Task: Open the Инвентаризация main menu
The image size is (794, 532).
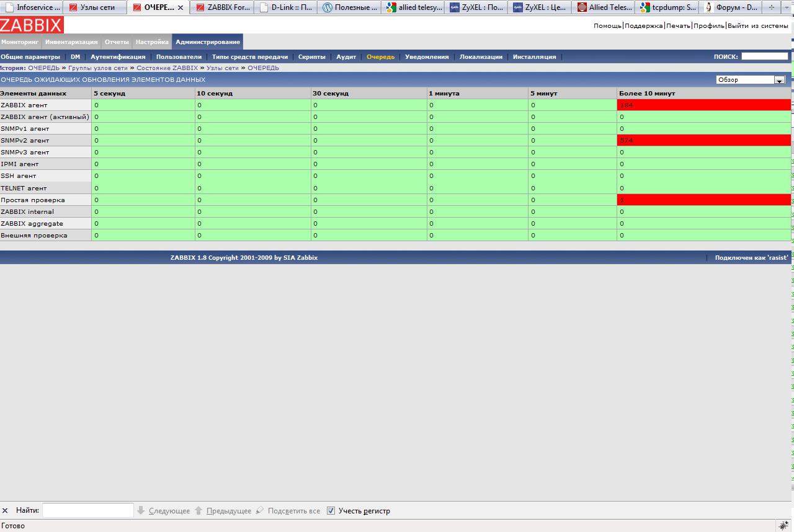Action: (x=71, y=42)
